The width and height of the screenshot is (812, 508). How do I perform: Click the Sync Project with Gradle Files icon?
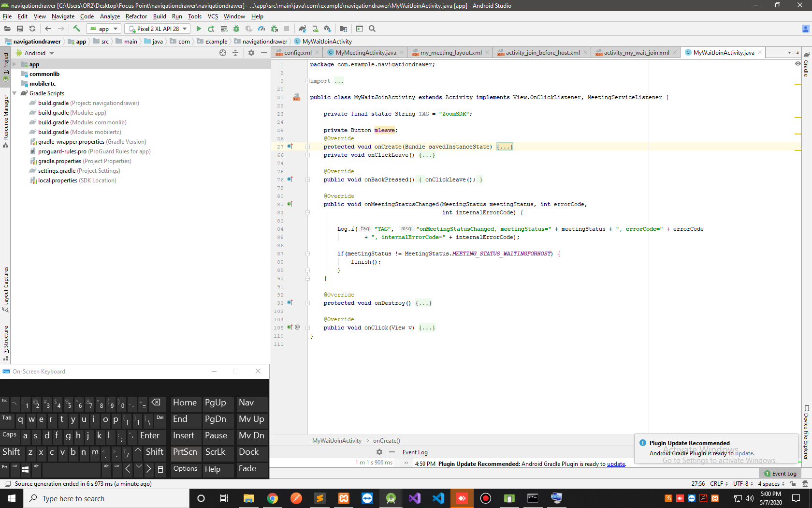tap(303, 29)
